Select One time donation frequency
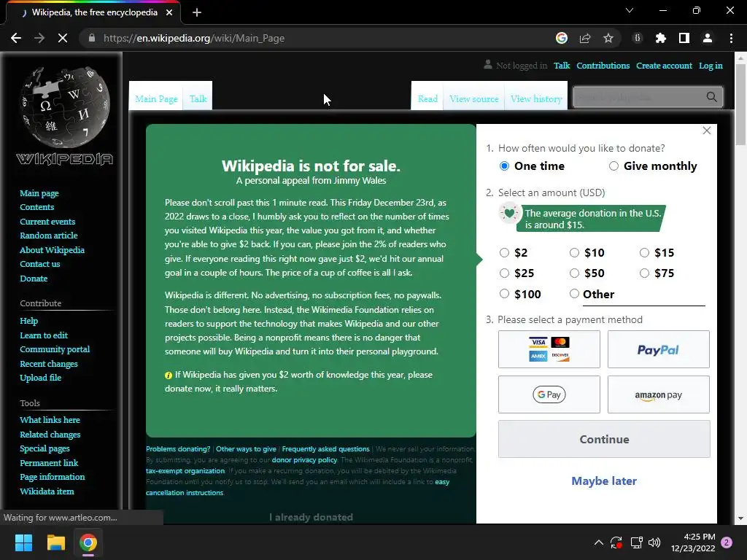 [504, 166]
